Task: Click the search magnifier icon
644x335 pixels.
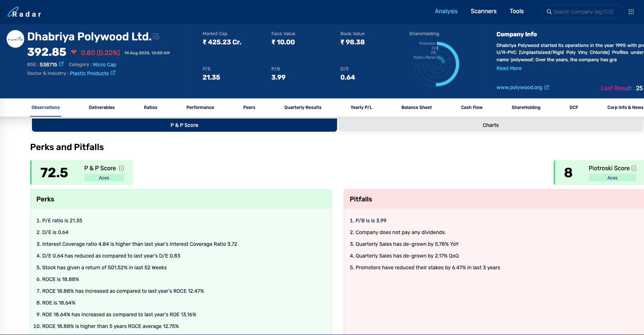Action: [x=549, y=12]
